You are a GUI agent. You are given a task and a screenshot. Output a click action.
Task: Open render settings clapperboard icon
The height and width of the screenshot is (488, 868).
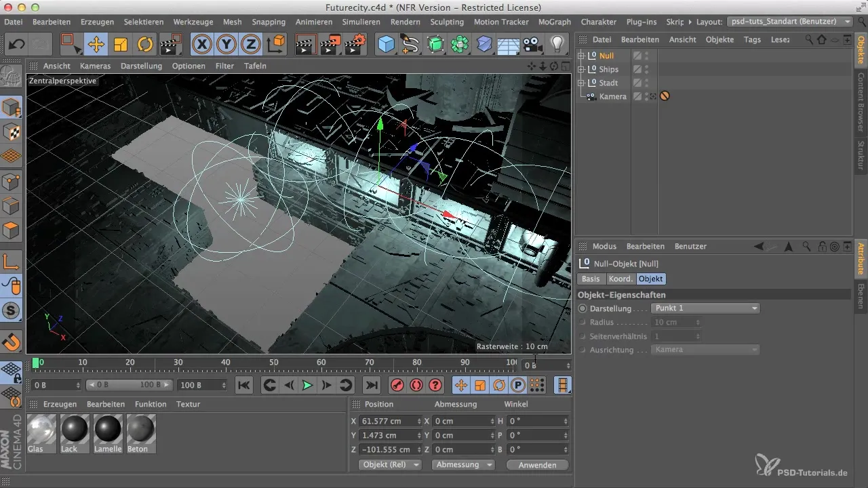355,45
